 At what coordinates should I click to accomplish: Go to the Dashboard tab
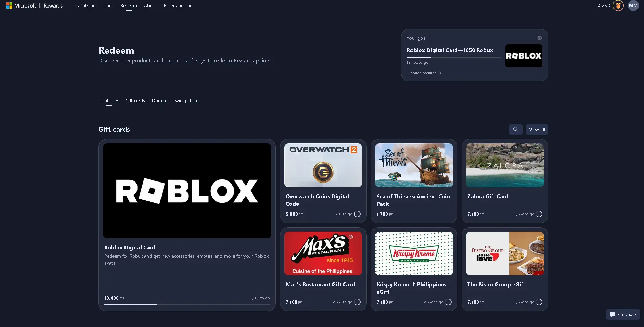pyautogui.click(x=86, y=5)
